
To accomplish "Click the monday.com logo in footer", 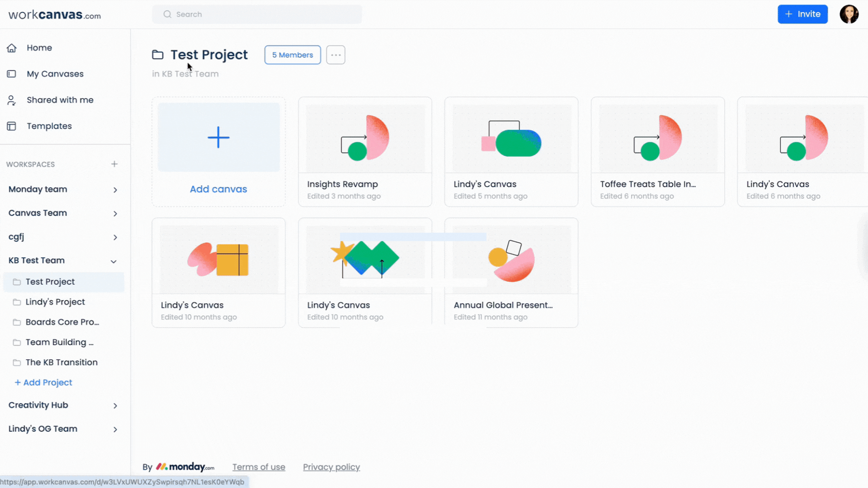I will 185,467.
